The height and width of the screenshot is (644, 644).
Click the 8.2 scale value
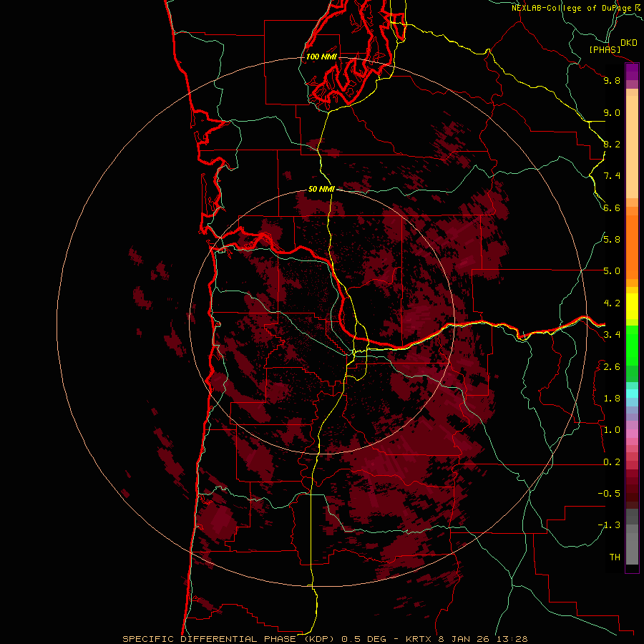612,144
